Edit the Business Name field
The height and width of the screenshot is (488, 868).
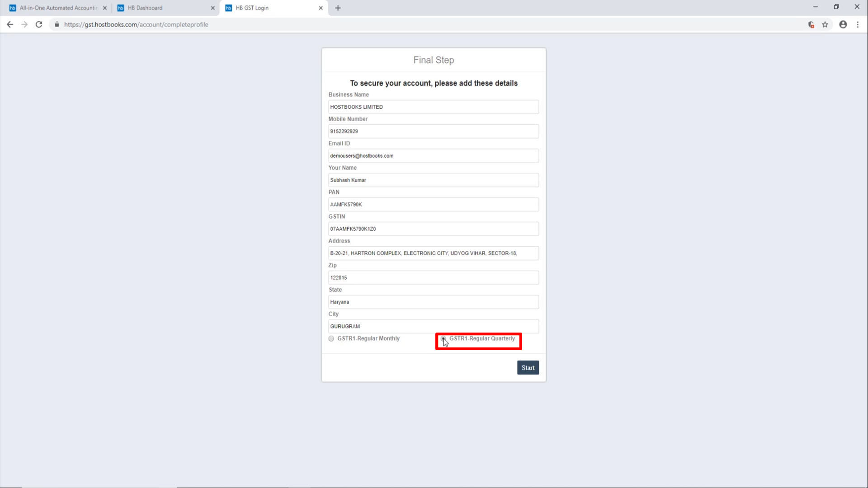434,107
